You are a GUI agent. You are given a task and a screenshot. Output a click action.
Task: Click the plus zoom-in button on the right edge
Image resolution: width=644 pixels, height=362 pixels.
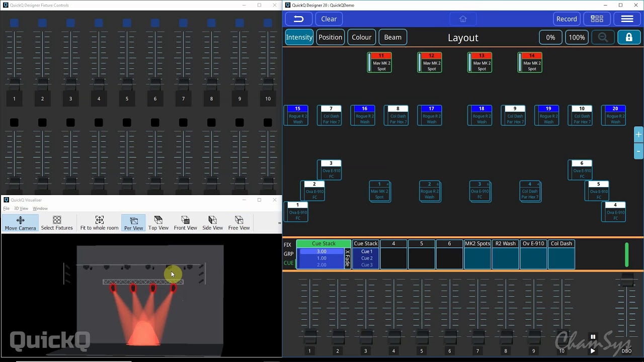(638, 135)
